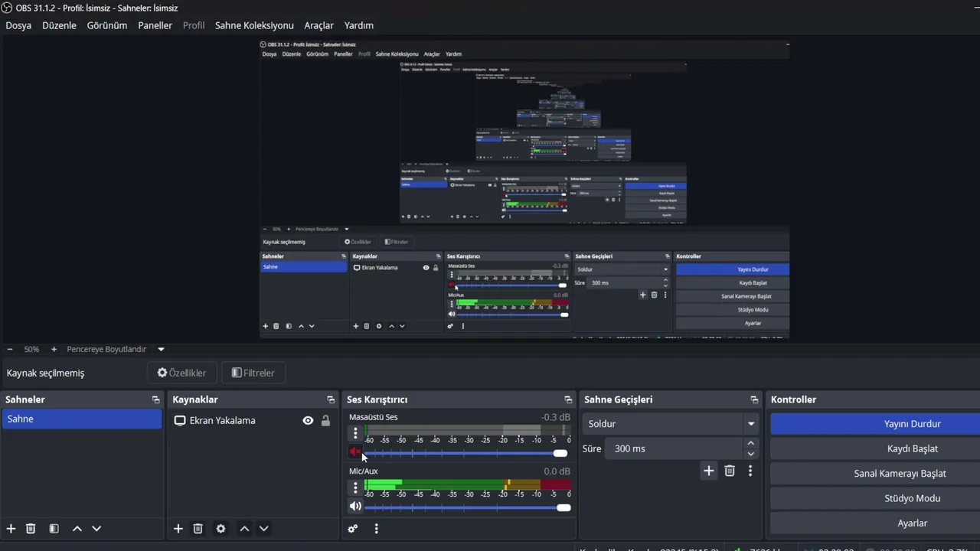Delete the selected scene in Sahneler
980x551 pixels.
point(31,529)
